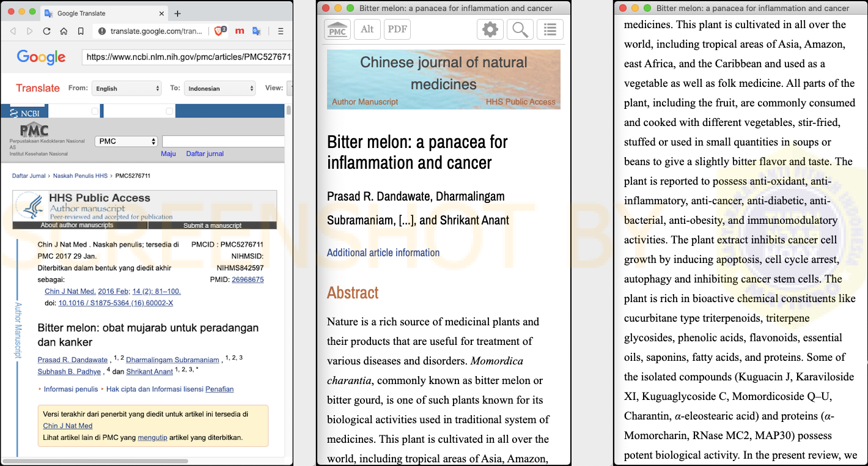Click Author Manuscript link in journal banner
This screenshot has width=868, height=466.
pyautogui.click(x=365, y=102)
